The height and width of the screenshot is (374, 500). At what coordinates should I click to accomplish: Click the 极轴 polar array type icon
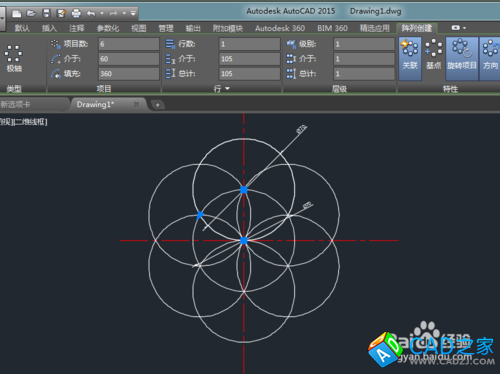coord(14,59)
